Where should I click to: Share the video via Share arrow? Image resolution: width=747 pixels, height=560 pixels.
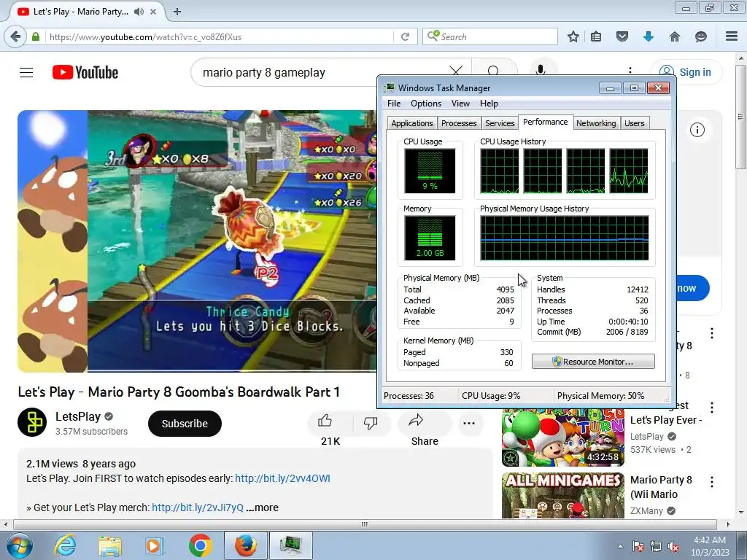pyautogui.click(x=416, y=420)
